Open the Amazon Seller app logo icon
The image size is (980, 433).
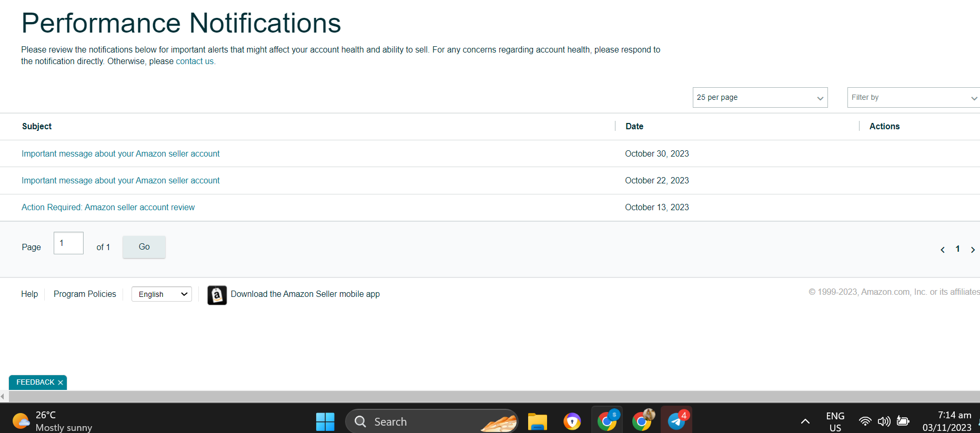pos(217,295)
